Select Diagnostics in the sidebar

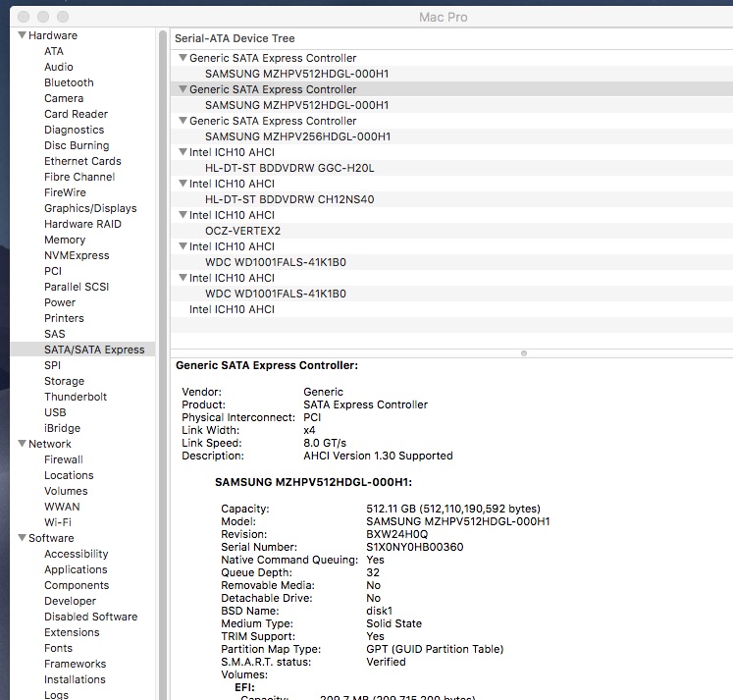(x=74, y=130)
